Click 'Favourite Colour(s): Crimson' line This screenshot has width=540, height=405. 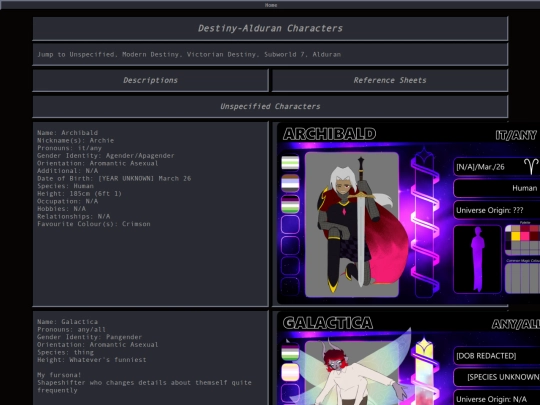(x=94, y=224)
